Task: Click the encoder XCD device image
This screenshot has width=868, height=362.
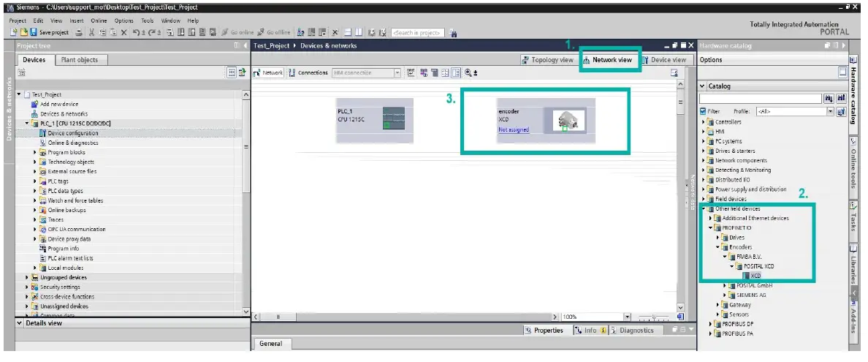Action: coord(568,121)
